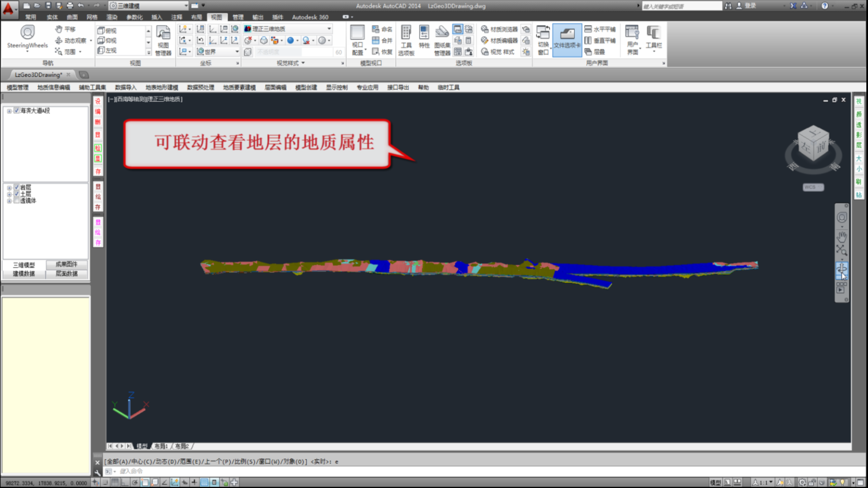Open the 三维建模 workspace dropdown
This screenshot has width=868, height=488.
pyautogui.click(x=149, y=6)
